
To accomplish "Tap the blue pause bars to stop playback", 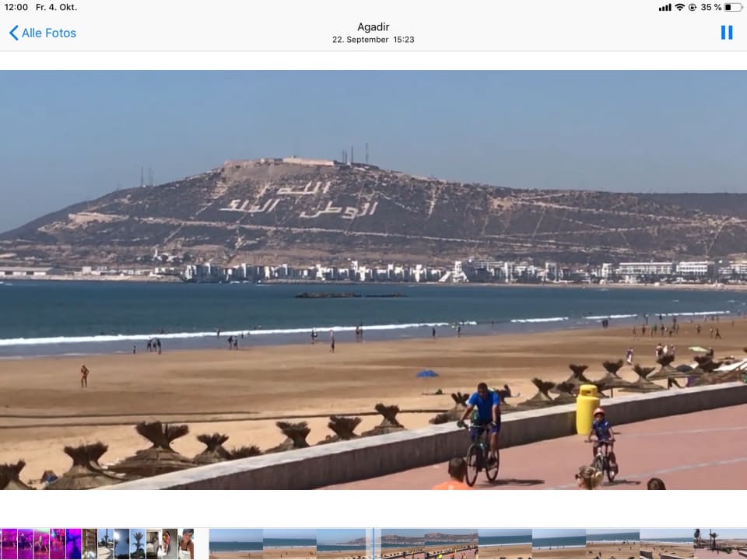I will click(727, 32).
